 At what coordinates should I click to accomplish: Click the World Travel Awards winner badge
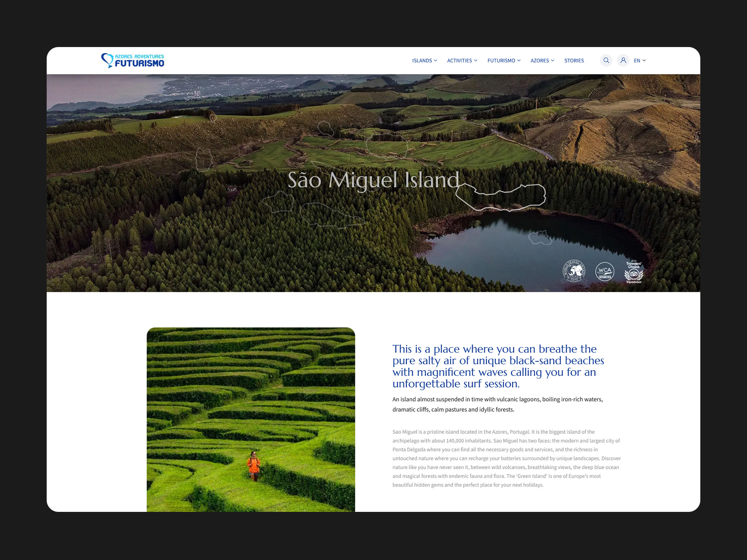(x=574, y=271)
